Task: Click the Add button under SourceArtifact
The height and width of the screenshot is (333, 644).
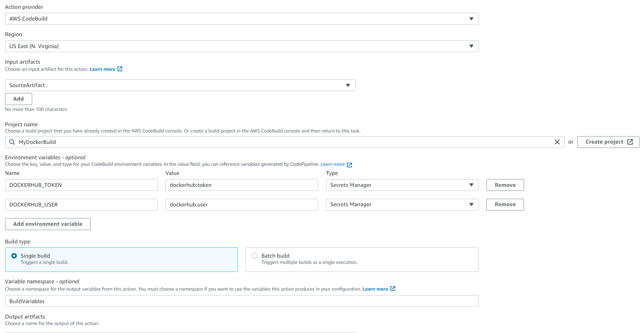Action: [18, 99]
